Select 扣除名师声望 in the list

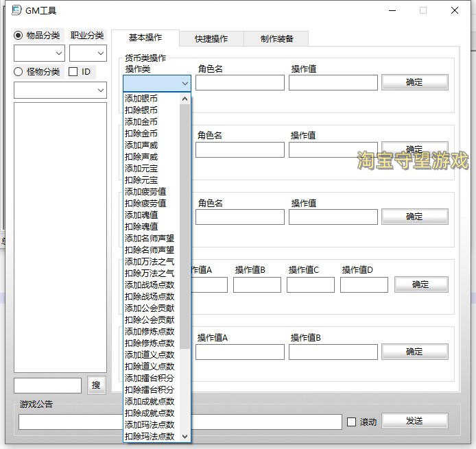click(x=152, y=250)
